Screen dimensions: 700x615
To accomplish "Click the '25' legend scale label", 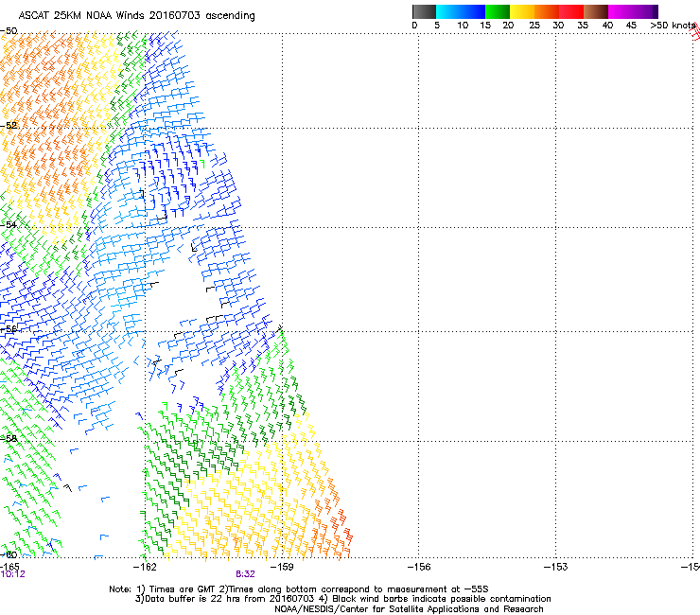I will 534,26.
